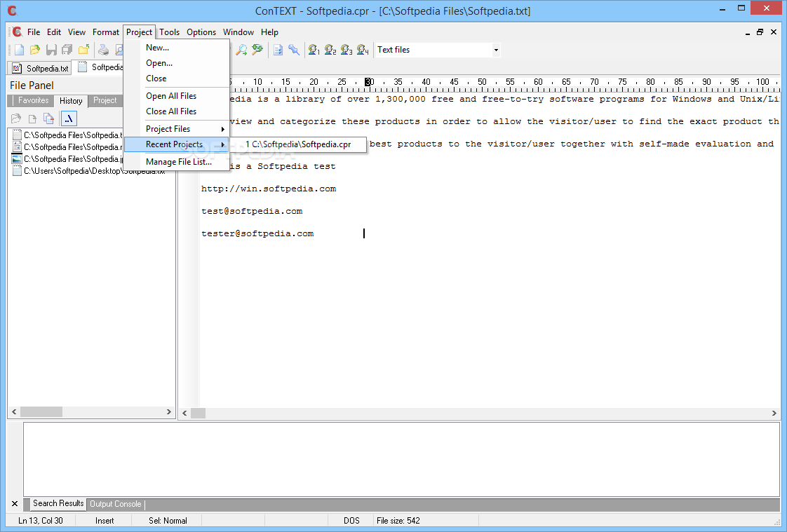
Task: Switch to Project tab in File Panel
Action: click(x=105, y=100)
